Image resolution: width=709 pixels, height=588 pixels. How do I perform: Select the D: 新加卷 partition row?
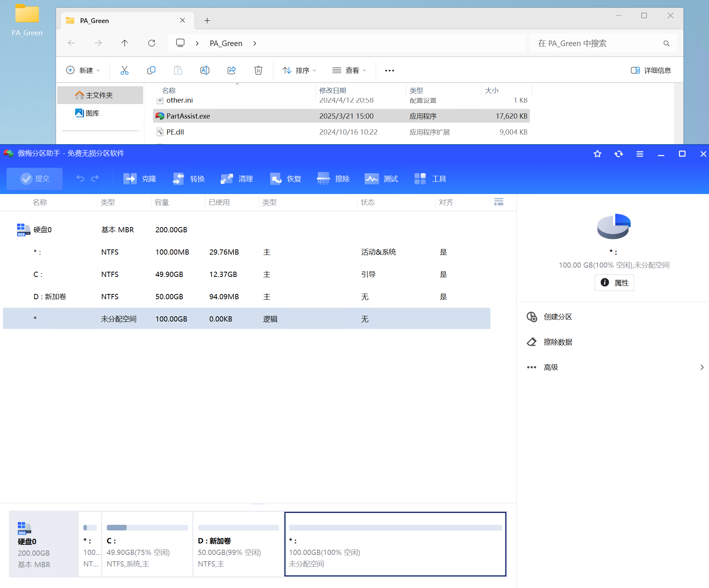[246, 297]
